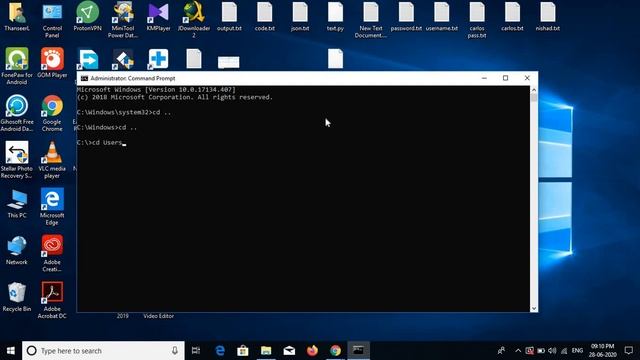The width and height of the screenshot is (640, 360).
Task: Open the Recycle Bin
Action: pos(17,297)
